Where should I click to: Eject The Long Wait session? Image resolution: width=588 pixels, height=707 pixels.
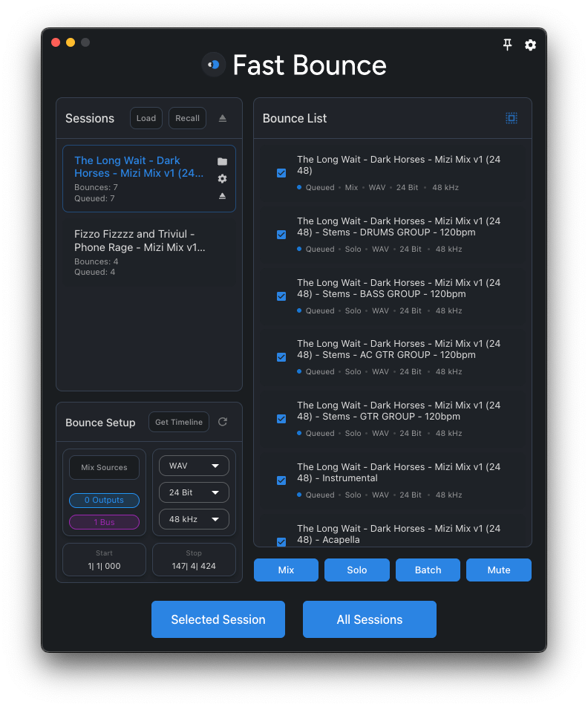pos(222,196)
